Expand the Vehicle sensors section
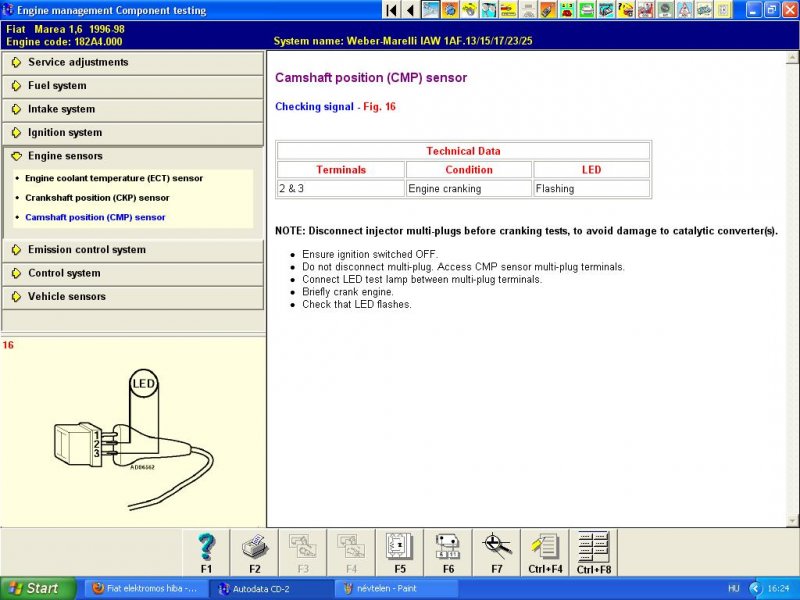 point(133,297)
